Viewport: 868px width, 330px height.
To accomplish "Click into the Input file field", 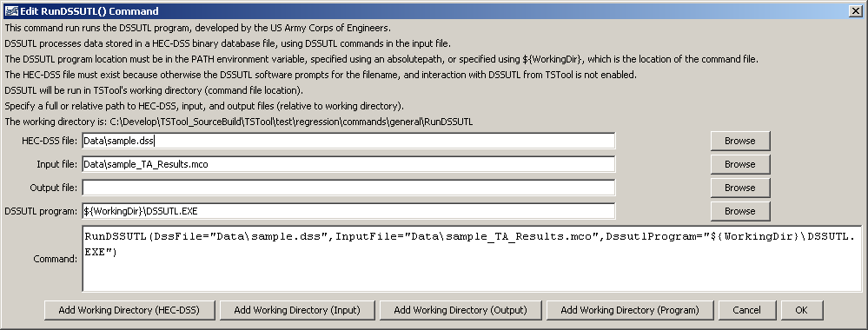I will click(x=348, y=164).
